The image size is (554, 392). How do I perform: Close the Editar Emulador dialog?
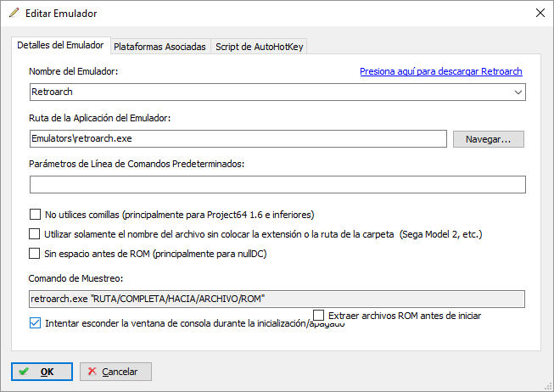pos(540,13)
